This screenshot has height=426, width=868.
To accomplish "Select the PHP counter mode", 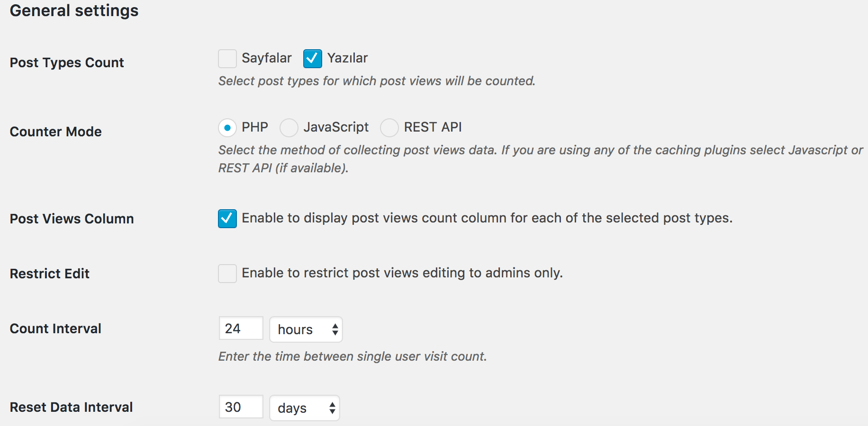I will click(227, 128).
